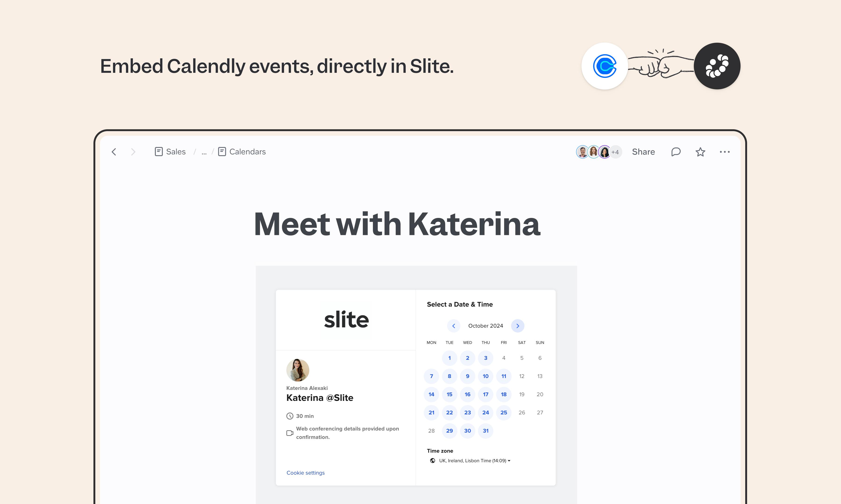Open the comments panel icon

coord(676,152)
